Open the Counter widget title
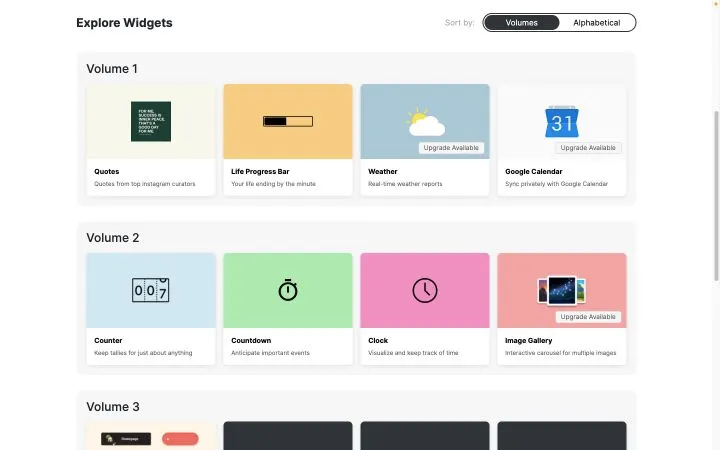The width and height of the screenshot is (720, 450). pos(108,340)
